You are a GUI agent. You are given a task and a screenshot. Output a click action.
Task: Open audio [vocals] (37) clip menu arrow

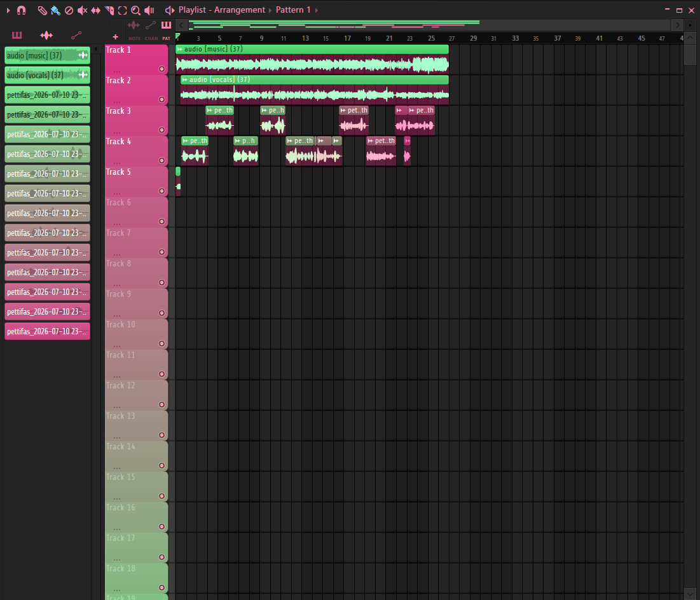[184, 79]
